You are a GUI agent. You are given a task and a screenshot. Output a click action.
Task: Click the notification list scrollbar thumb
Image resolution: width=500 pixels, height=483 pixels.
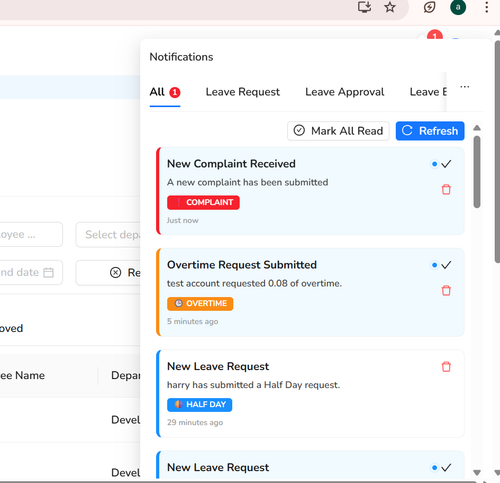pos(477,172)
